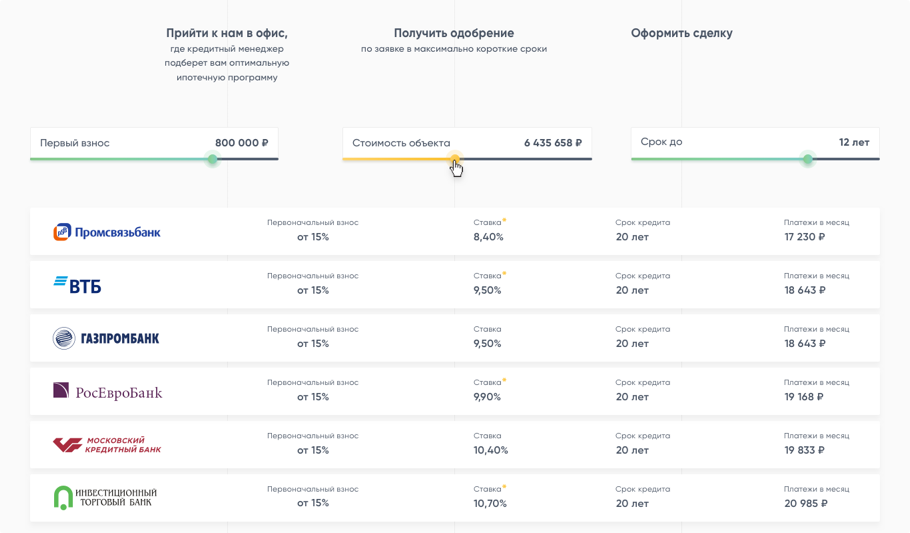Click the Получить одобрение heading
910x533 pixels.
tap(454, 33)
